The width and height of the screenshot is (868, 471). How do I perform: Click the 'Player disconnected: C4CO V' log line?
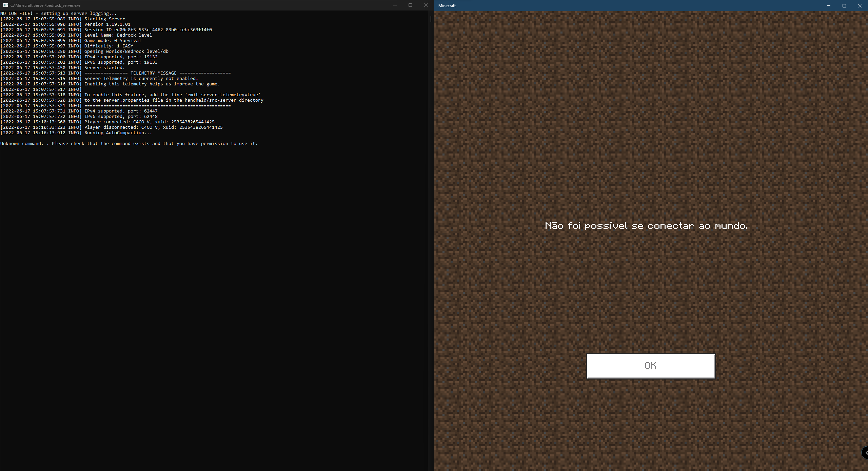click(153, 127)
